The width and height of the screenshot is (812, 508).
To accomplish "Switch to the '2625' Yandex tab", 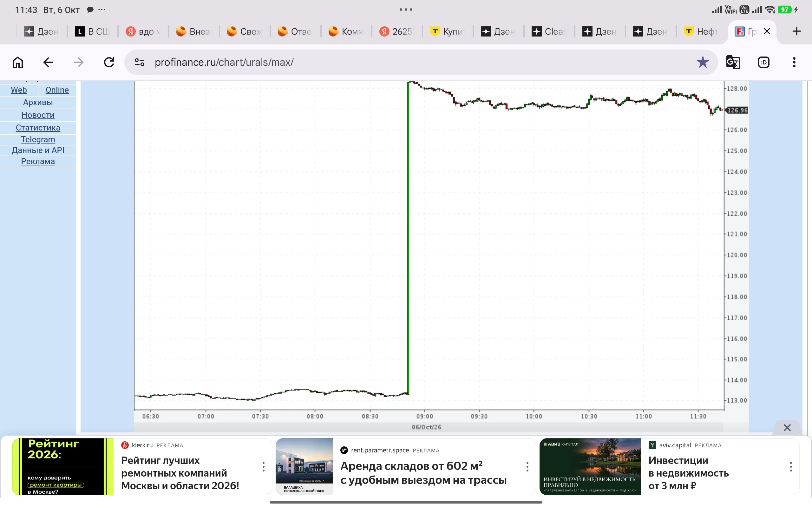I will (396, 31).
